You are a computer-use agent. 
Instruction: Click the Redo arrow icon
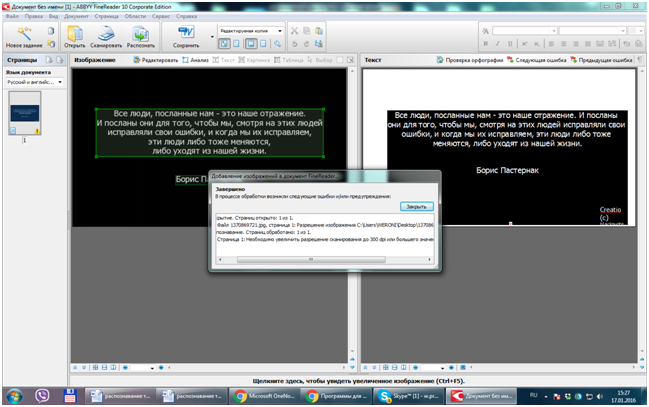(x=306, y=43)
